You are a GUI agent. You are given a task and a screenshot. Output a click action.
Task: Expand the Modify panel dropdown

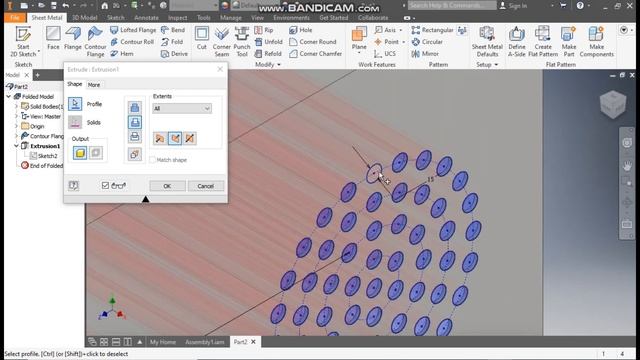click(x=279, y=65)
